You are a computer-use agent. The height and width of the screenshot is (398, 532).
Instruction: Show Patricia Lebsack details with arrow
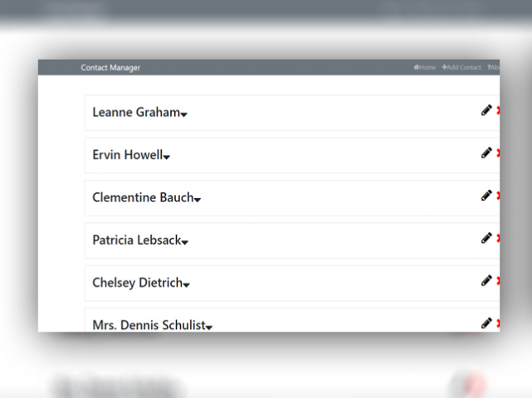click(184, 242)
